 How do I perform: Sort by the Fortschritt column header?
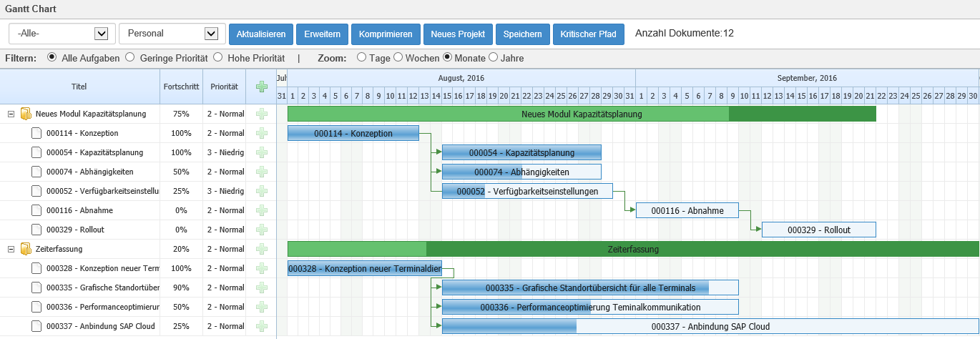(181, 87)
